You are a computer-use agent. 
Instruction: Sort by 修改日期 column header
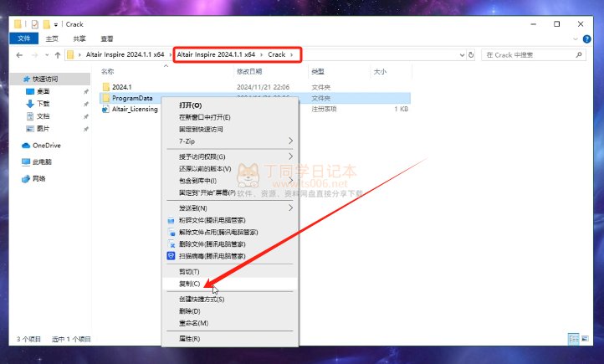pyautogui.click(x=249, y=72)
